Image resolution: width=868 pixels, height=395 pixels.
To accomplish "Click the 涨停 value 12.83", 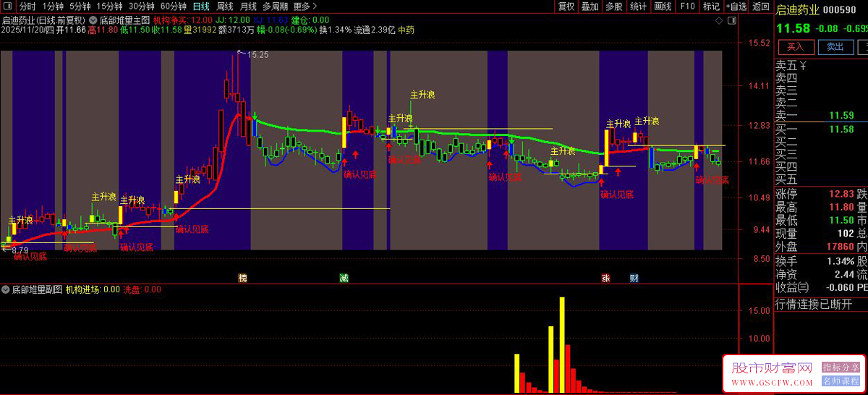I will (841, 194).
